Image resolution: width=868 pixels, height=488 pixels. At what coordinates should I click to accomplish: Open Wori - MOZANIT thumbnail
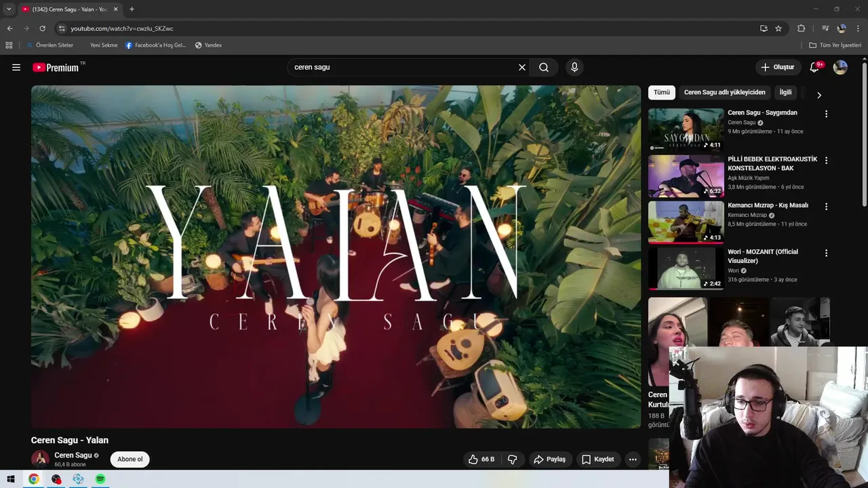[x=686, y=268]
